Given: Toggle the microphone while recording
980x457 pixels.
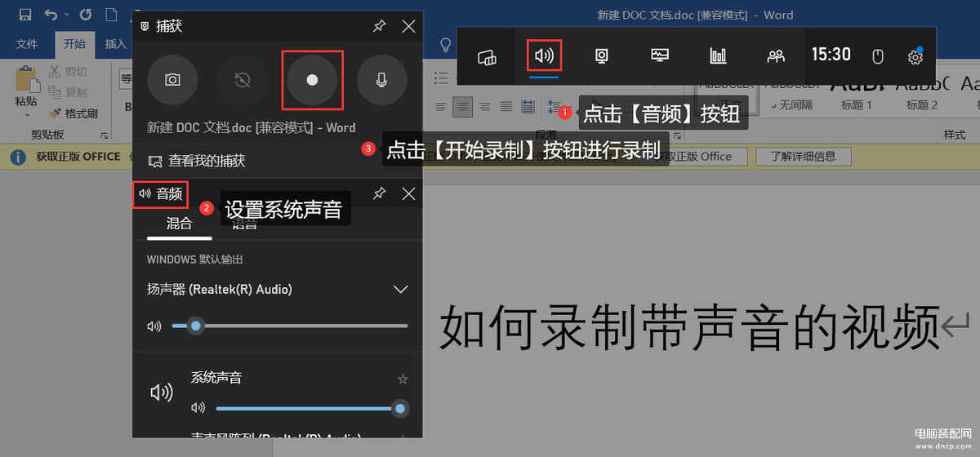Looking at the screenshot, I should (381, 80).
